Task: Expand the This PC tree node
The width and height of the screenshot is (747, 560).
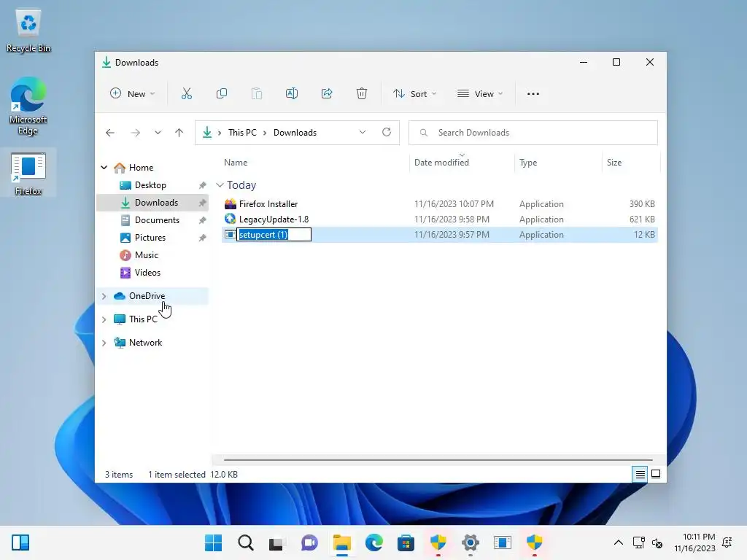Action: pos(104,319)
